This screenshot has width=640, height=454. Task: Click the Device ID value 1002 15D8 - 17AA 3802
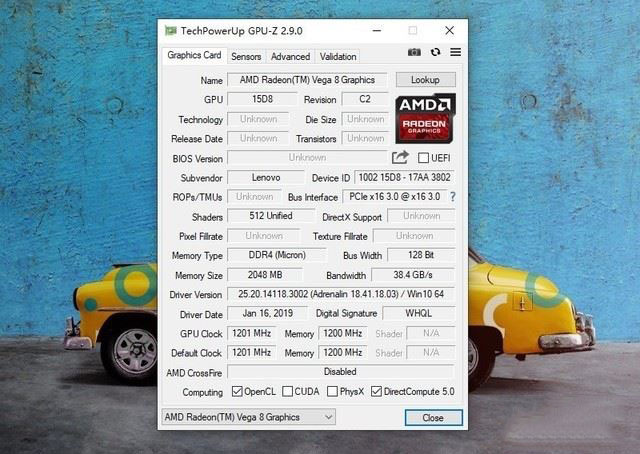click(404, 178)
